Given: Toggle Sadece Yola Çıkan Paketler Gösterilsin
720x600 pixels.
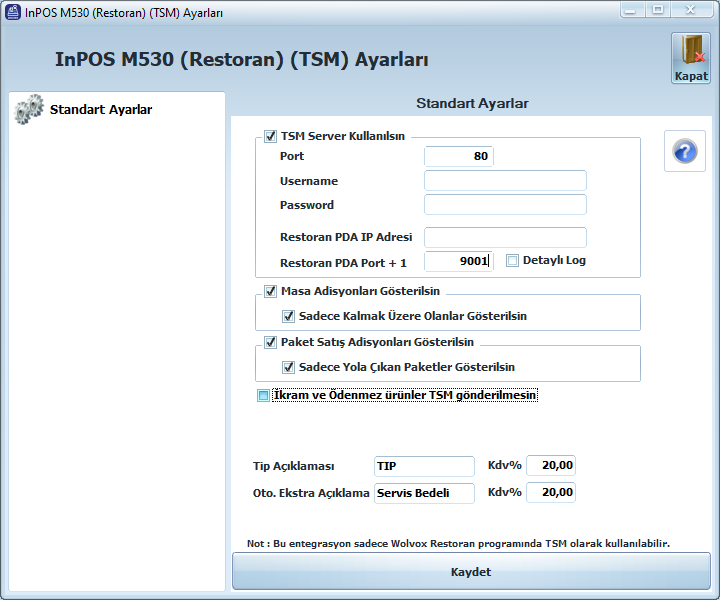Looking at the screenshot, I should point(288,367).
